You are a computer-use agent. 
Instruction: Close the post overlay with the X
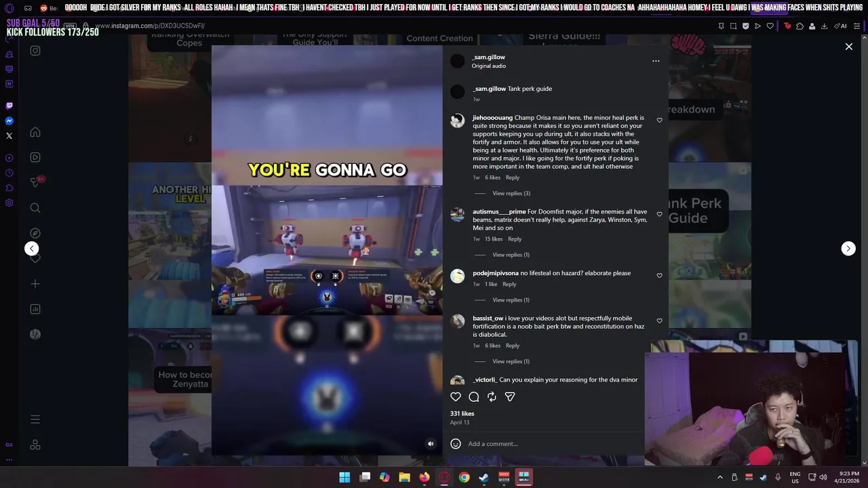click(848, 47)
